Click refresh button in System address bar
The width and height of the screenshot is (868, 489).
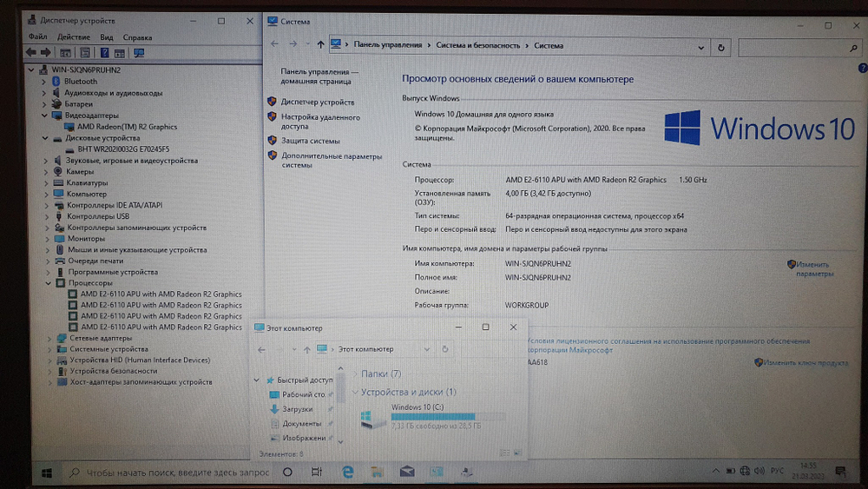(x=720, y=48)
